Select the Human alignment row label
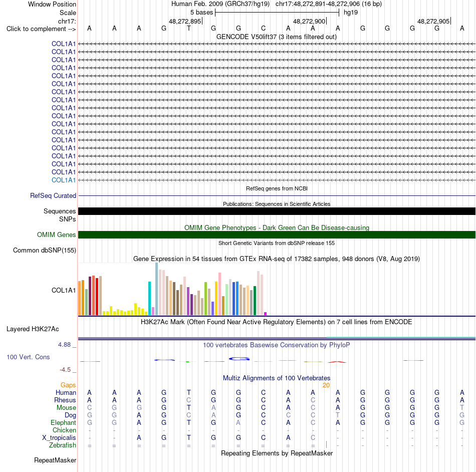The image size is (476, 472). pyautogui.click(x=66, y=393)
